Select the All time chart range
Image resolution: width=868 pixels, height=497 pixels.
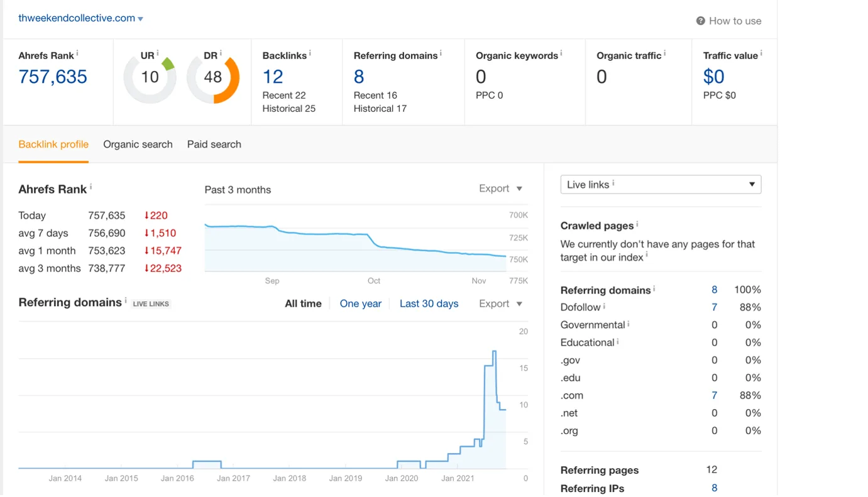(303, 303)
